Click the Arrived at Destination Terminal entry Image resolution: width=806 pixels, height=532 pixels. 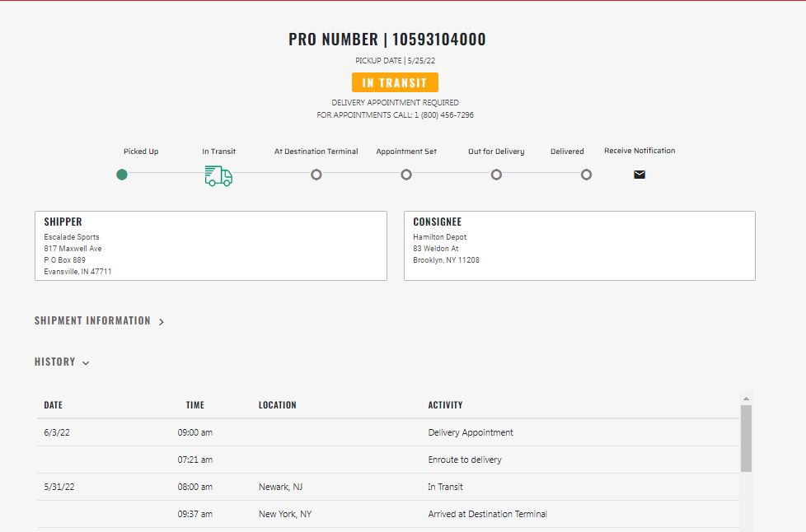[x=487, y=514]
